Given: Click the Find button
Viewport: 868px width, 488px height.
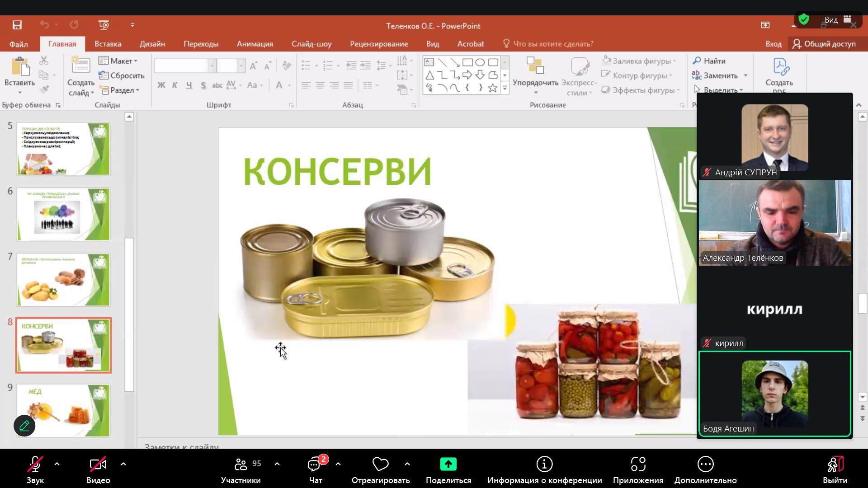Looking at the screenshot, I should tap(709, 61).
